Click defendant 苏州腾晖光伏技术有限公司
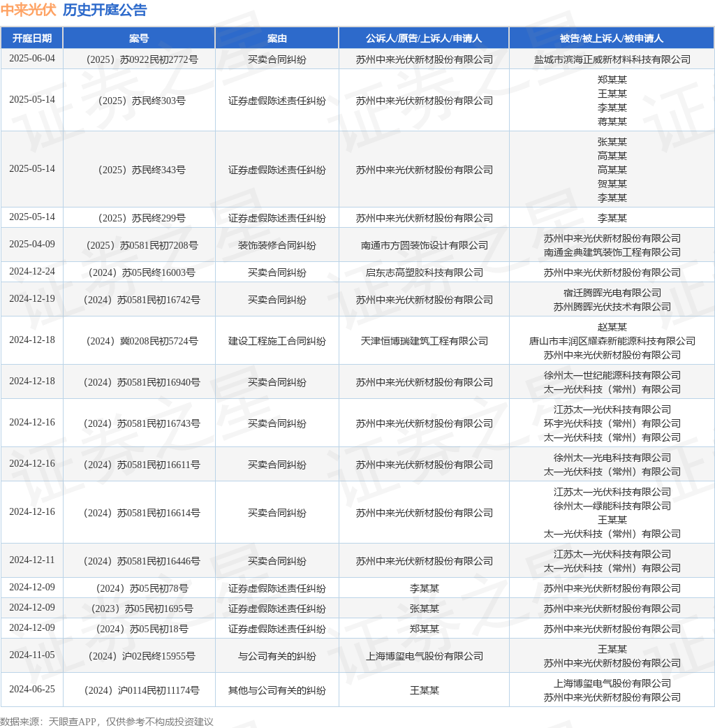Viewport: 715px width, 728px height. (612, 307)
